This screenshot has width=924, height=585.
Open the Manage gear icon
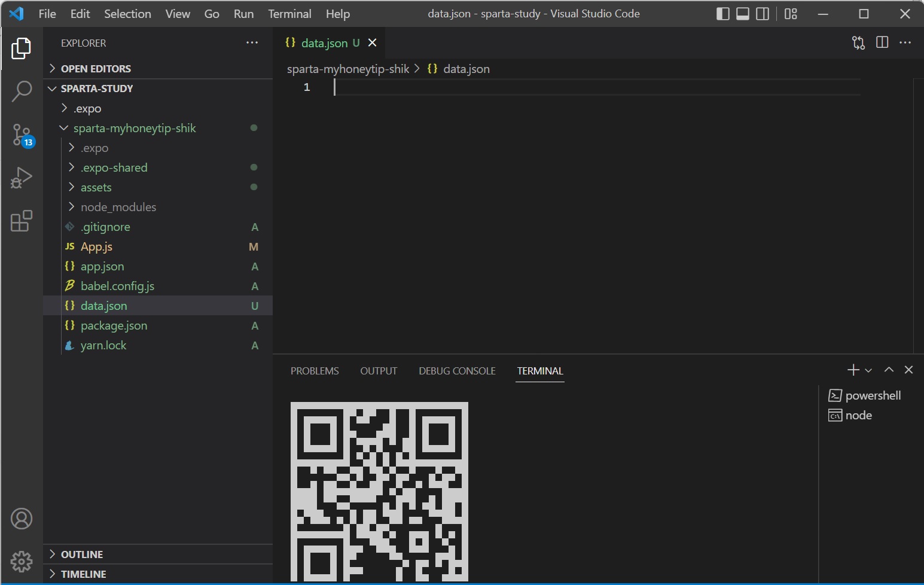[22, 562]
